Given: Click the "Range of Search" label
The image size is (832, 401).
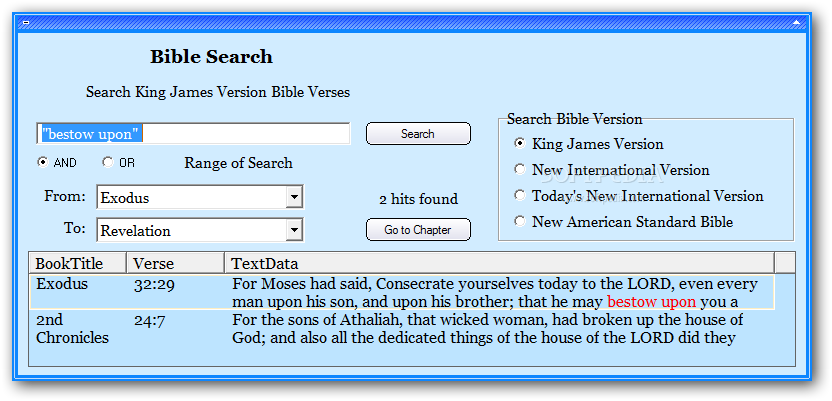Looking at the screenshot, I should click(238, 163).
